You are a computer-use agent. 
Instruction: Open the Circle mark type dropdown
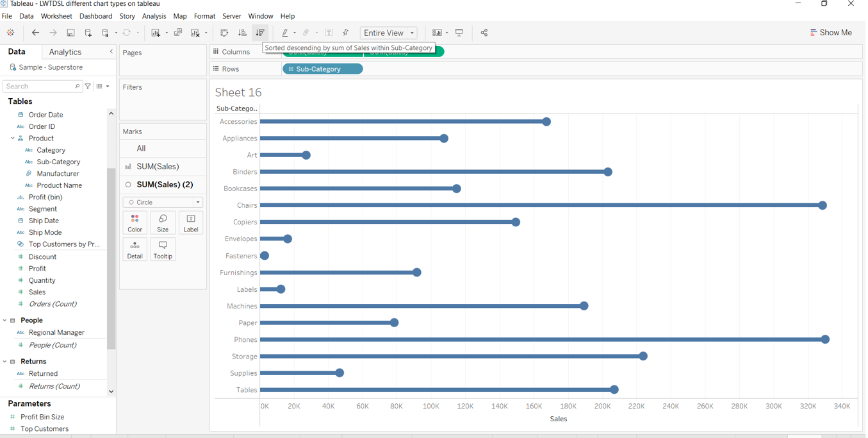pos(163,202)
